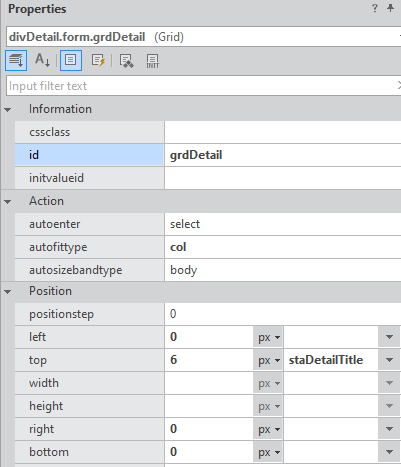401x467 pixels.
Task: Select the autosizebandtype property name
Action: [x=89, y=270]
